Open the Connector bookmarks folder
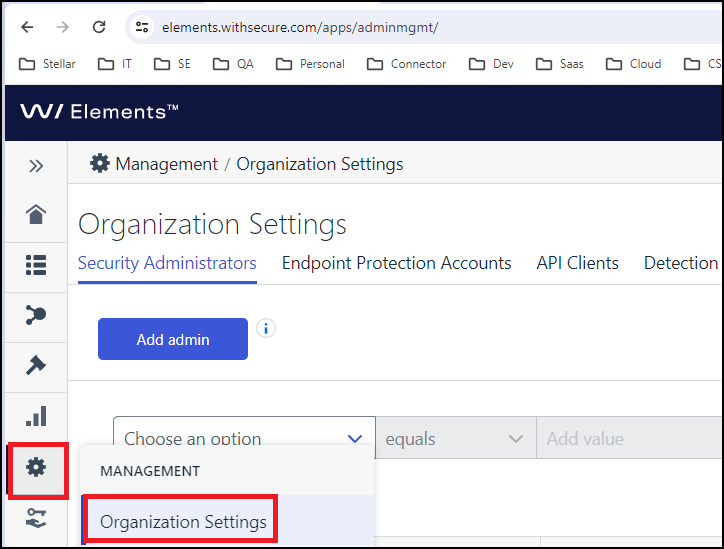The image size is (724, 549). (407, 64)
